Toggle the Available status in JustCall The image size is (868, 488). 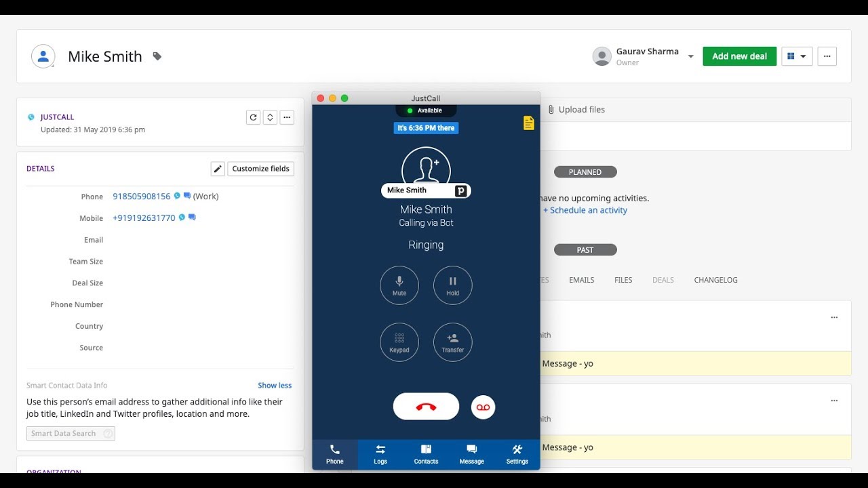click(x=426, y=110)
